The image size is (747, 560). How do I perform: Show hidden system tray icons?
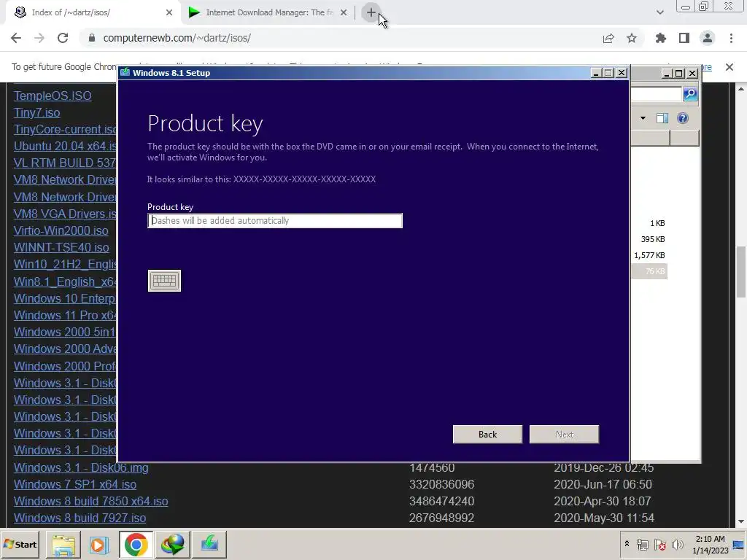[x=627, y=544]
